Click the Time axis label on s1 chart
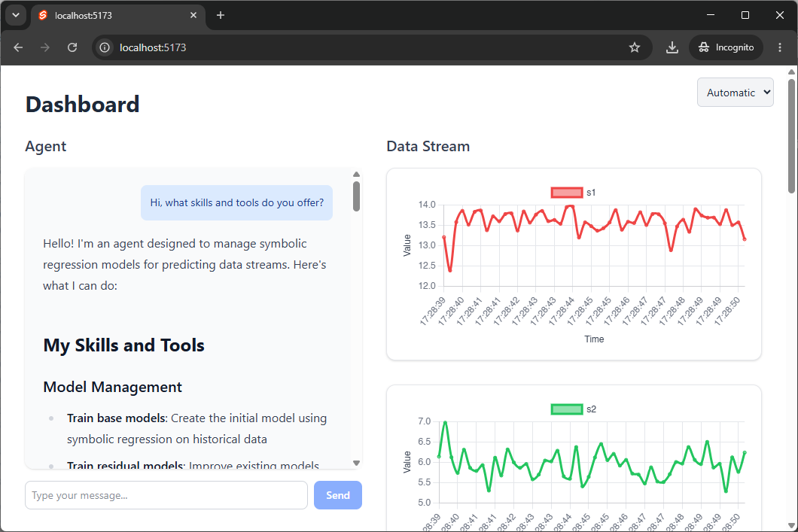The width and height of the screenshot is (798, 532). coord(594,339)
